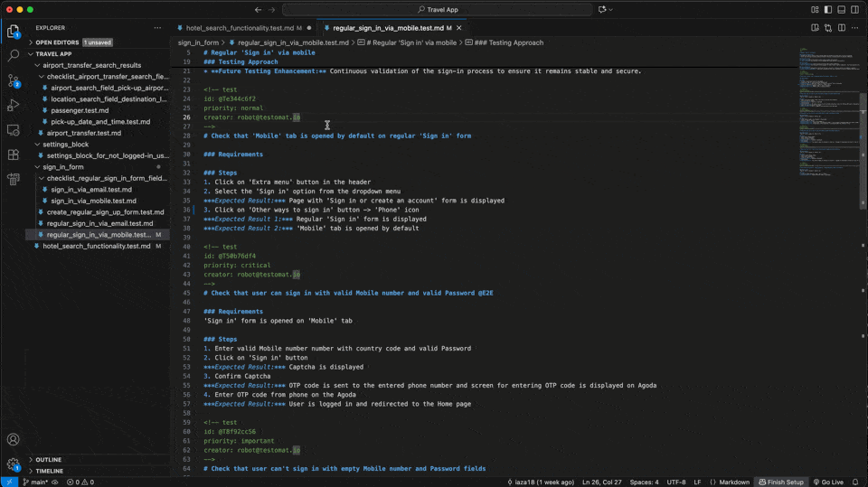
Task: Open the Run and Debug view
Action: (14, 106)
